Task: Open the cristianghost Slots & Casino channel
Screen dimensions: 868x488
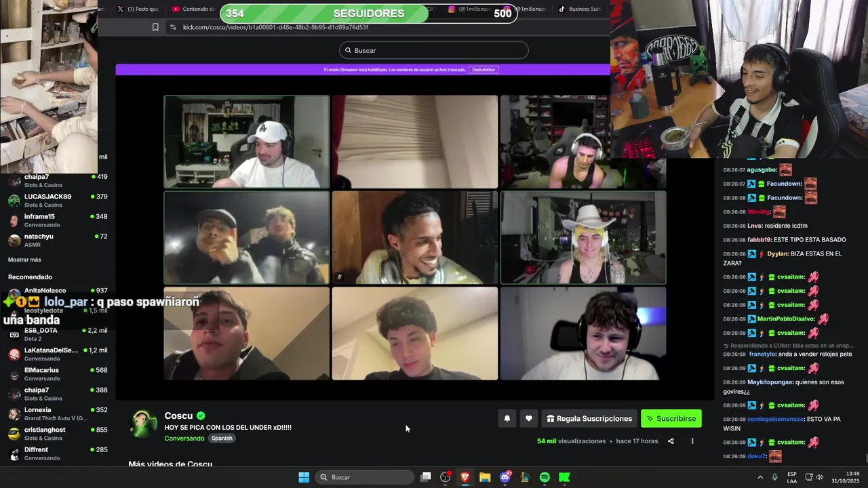Action: point(58,434)
